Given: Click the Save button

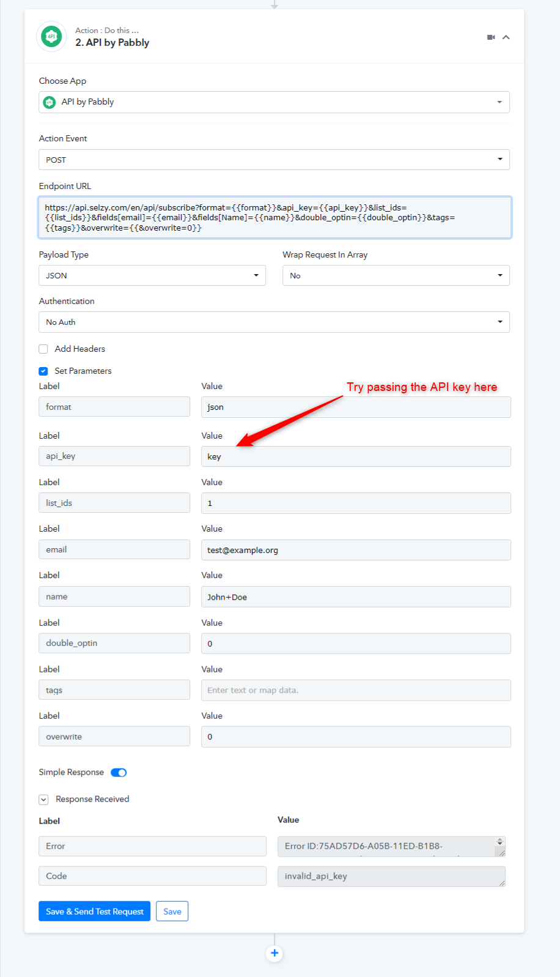Looking at the screenshot, I should (x=172, y=911).
